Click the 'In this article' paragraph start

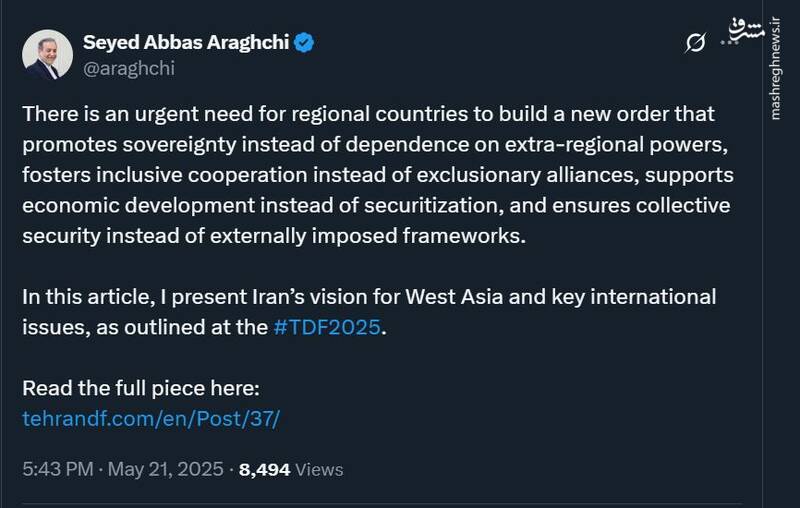(x=80, y=298)
